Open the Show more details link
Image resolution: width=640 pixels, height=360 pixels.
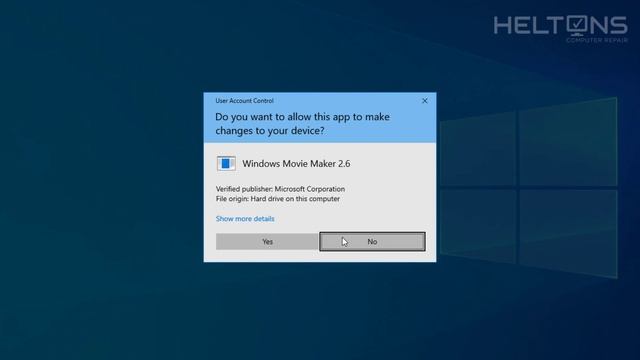(x=245, y=219)
